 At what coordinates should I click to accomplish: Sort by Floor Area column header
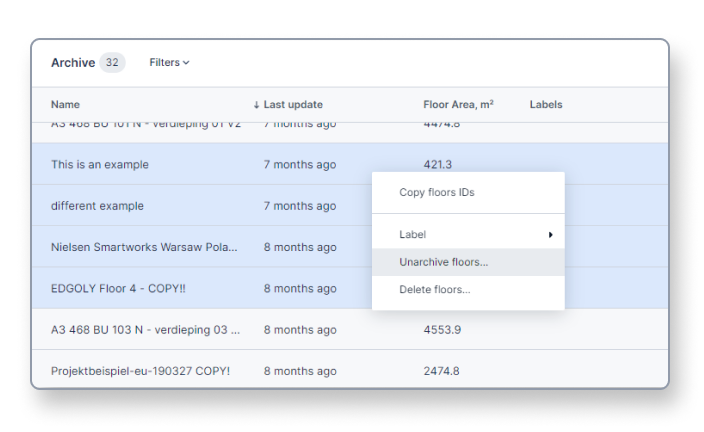[x=458, y=105]
